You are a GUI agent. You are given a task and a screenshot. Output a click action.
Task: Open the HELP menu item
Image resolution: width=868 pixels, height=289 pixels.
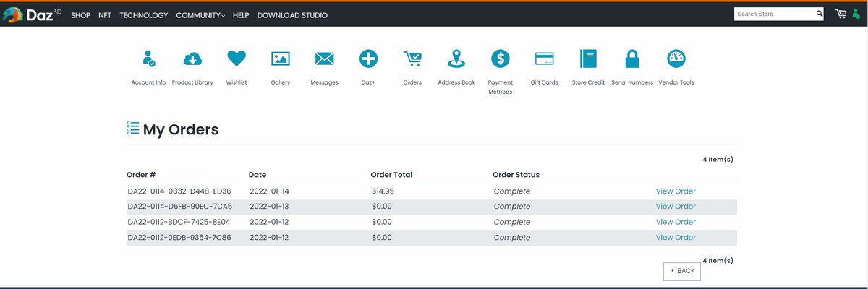click(x=241, y=15)
